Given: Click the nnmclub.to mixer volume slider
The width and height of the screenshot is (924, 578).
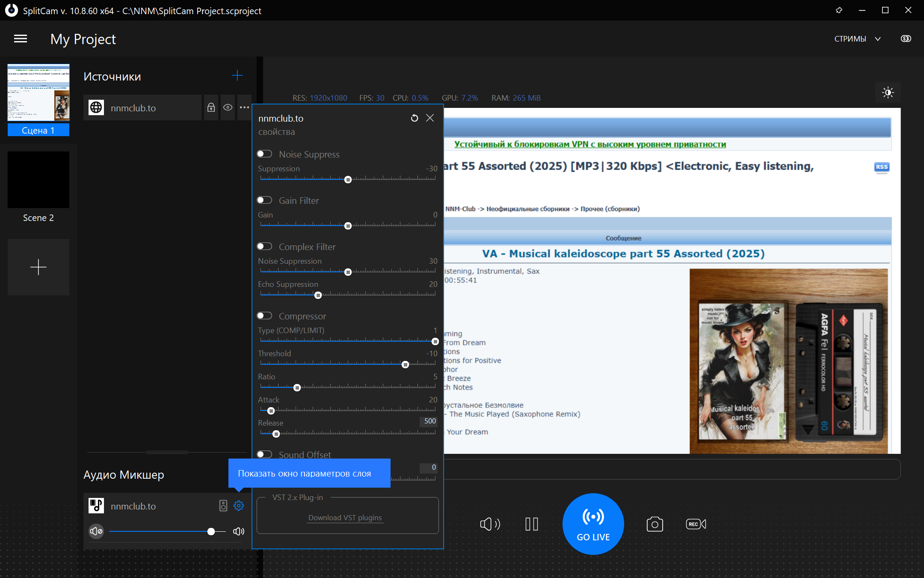Looking at the screenshot, I should [168, 531].
